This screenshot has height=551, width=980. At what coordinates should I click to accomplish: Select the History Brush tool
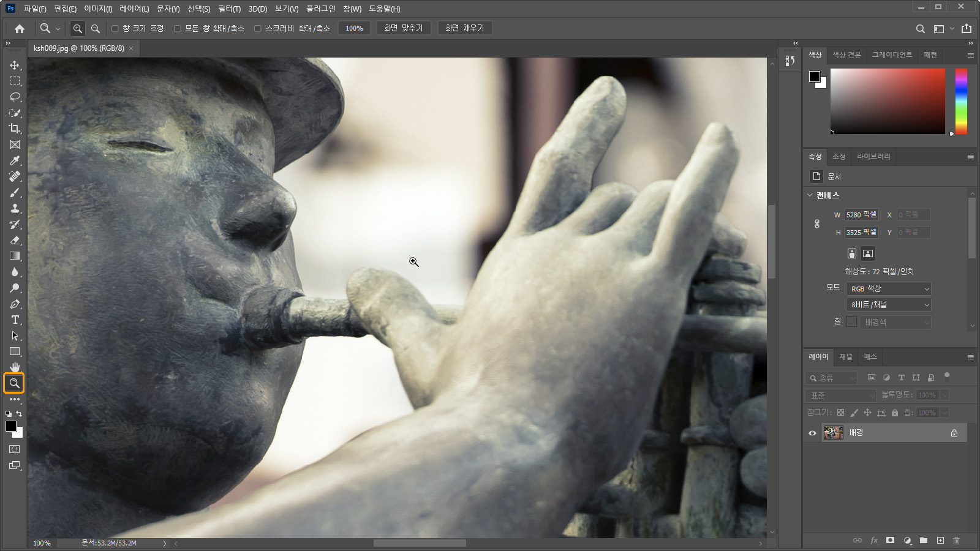(x=15, y=224)
